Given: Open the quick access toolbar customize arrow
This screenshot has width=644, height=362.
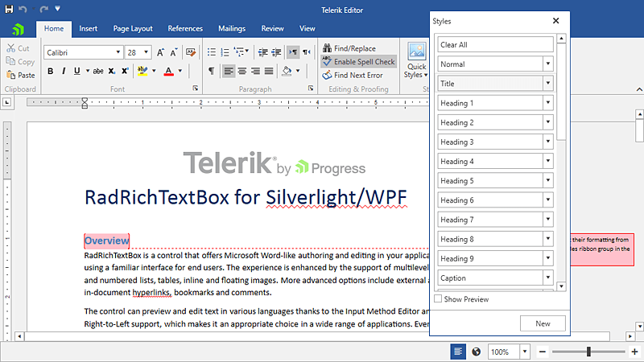Looking at the screenshot, I should point(57,8).
